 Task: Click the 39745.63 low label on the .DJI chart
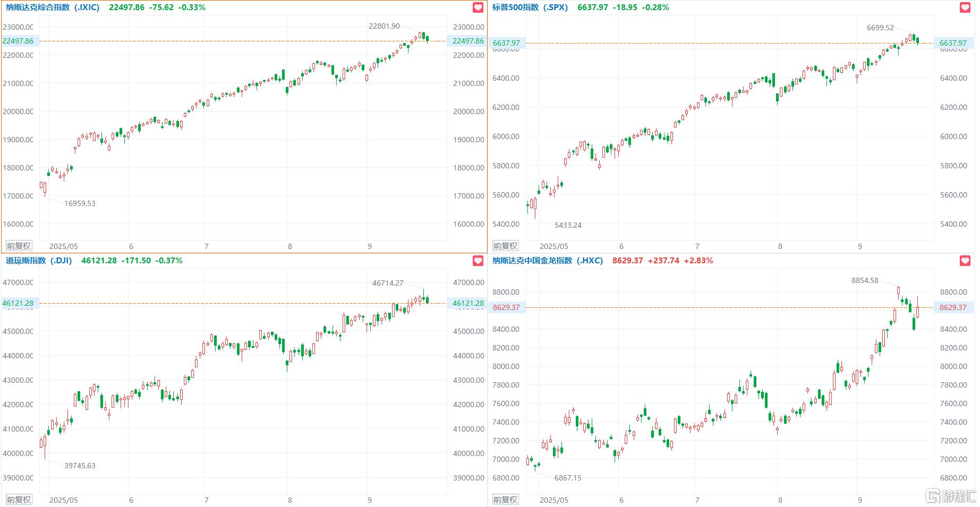[80, 466]
